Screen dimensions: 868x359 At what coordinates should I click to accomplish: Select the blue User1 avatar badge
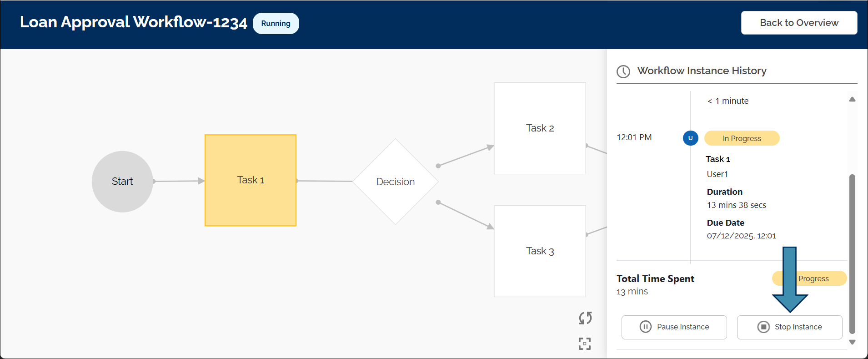(690, 138)
